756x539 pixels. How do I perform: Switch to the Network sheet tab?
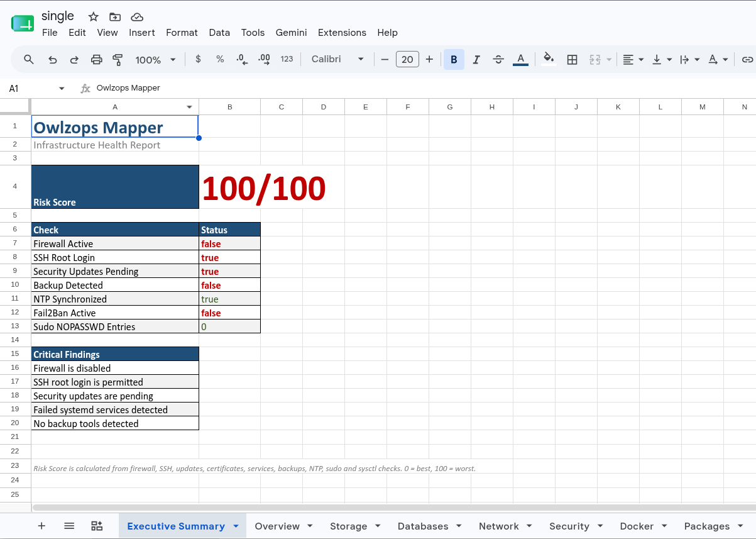click(x=498, y=526)
